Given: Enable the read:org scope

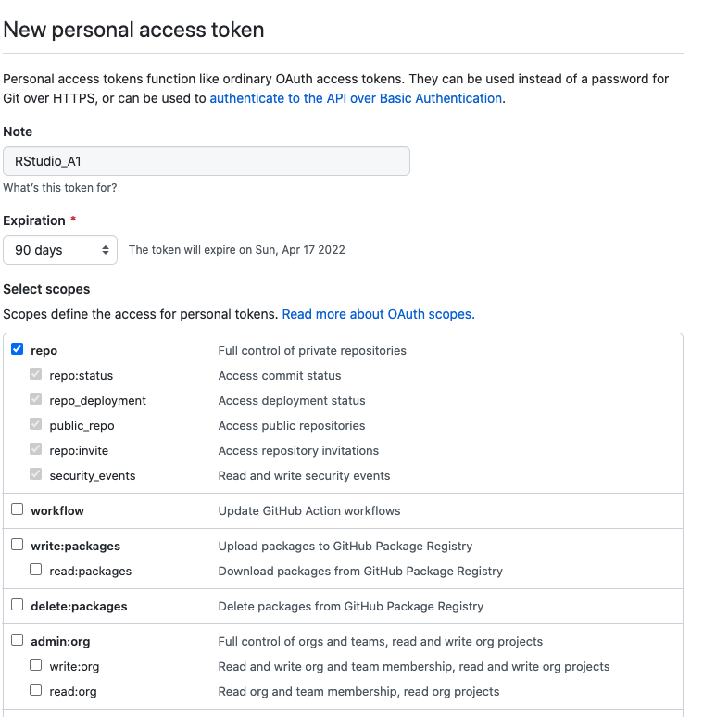Looking at the screenshot, I should [x=36, y=690].
